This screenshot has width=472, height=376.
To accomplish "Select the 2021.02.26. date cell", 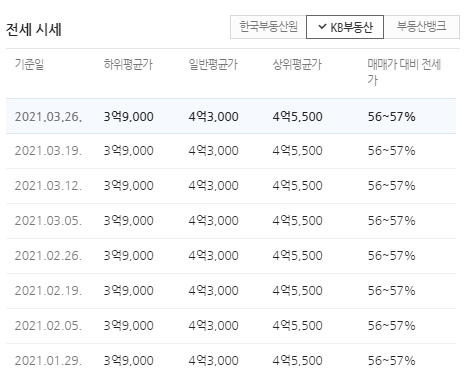I will click(48, 256).
